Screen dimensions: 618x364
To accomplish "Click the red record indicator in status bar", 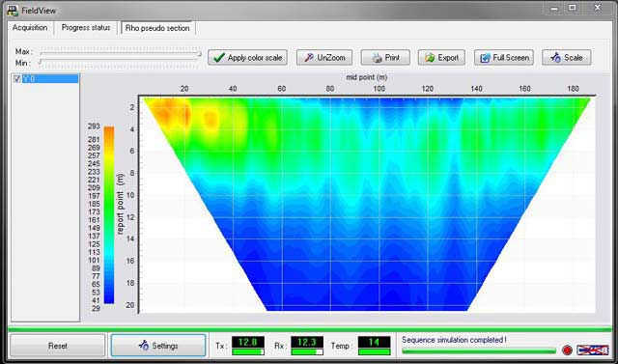I will pos(567,350).
